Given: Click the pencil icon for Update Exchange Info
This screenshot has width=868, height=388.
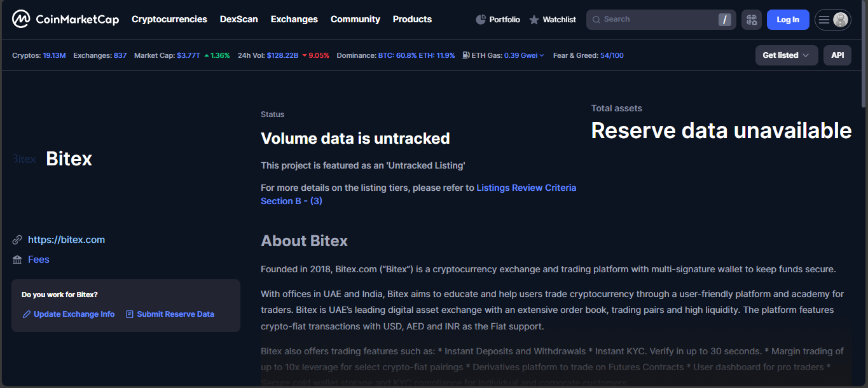Looking at the screenshot, I should (27, 314).
